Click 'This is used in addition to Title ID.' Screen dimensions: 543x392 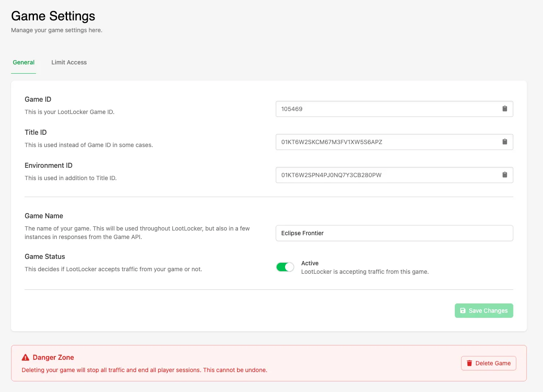(70, 178)
